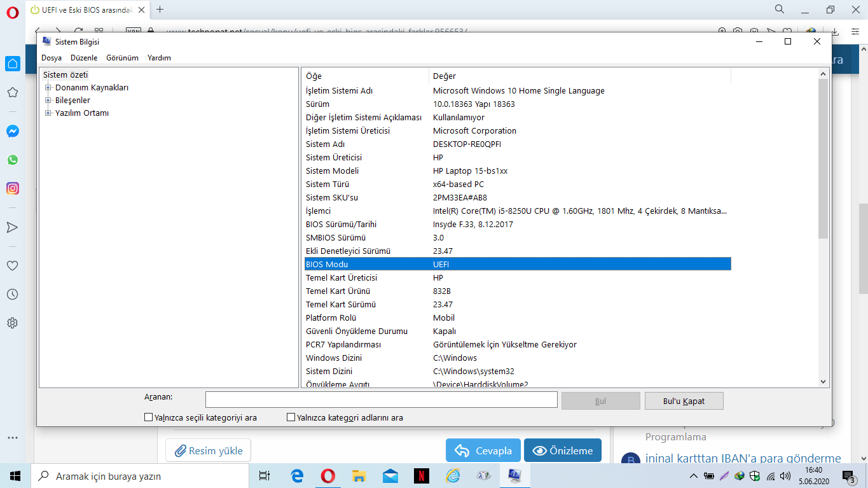This screenshot has height=488, width=868.
Task: Click the Sistem Bilgisi taskbar icon
Action: click(514, 475)
